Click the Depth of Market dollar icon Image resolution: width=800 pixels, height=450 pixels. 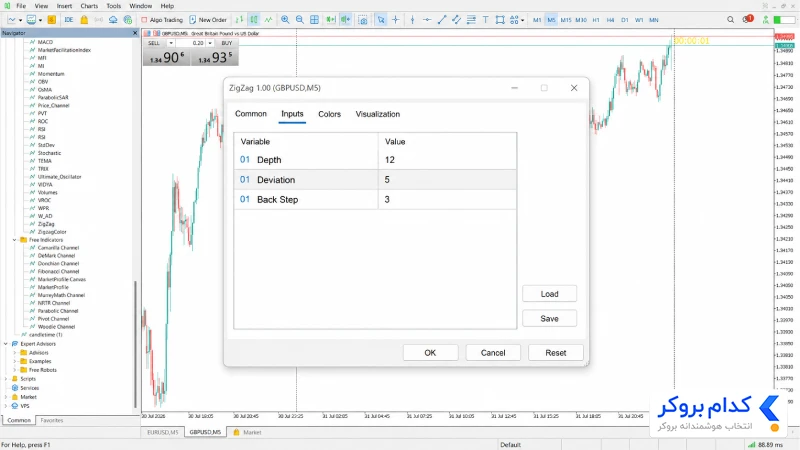pyautogui.click(x=52, y=20)
